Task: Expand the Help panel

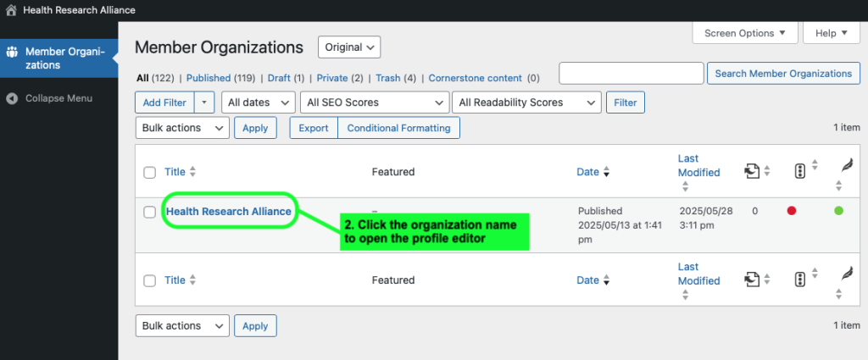Action: pyautogui.click(x=832, y=33)
